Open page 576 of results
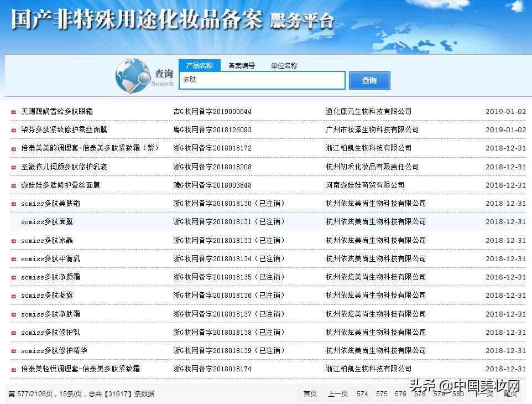This screenshot has height=404, width=532. (x=400, y=393)
